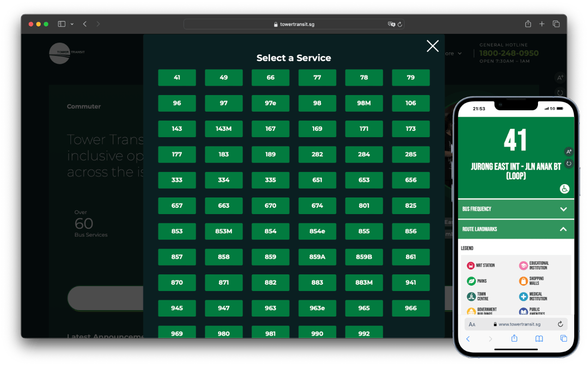This screenshot has height=366, width=588.
Task: Open sidebar options chevron in desktop Safari
Action: (72, 24)
